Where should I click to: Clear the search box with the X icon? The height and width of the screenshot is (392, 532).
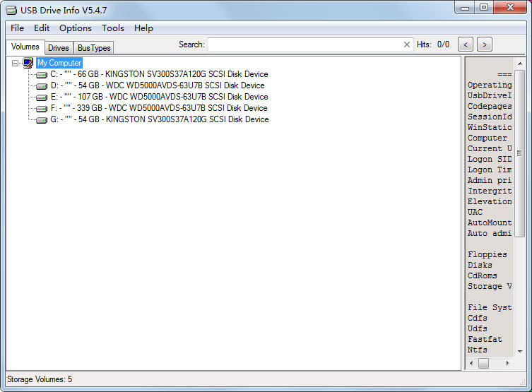(407, 44)
